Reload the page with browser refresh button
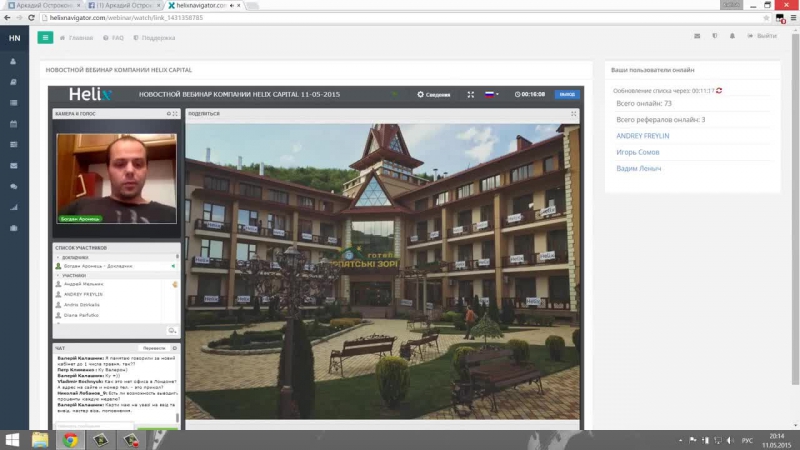Viewport: 800px width, 450px height. click(31, 17)
